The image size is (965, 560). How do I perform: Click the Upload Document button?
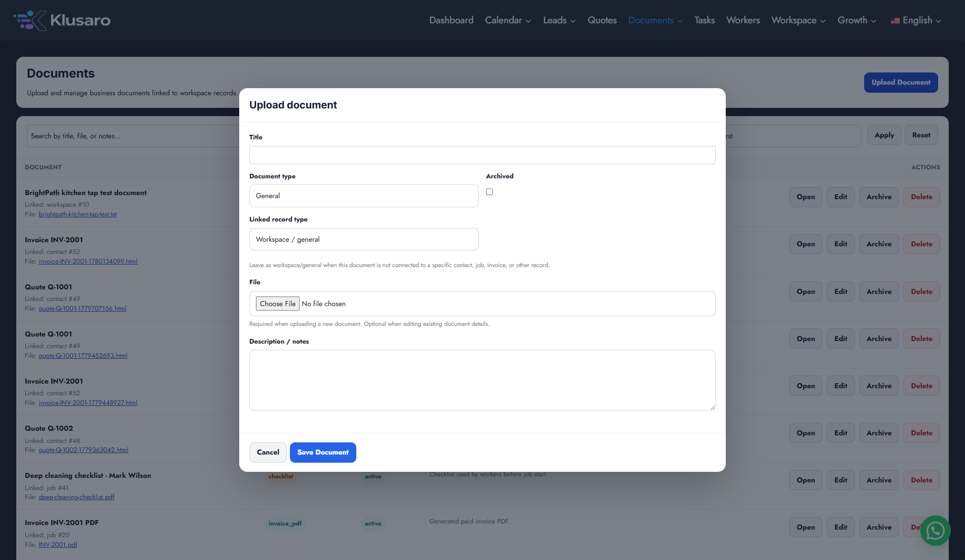[x=901, y=83]
